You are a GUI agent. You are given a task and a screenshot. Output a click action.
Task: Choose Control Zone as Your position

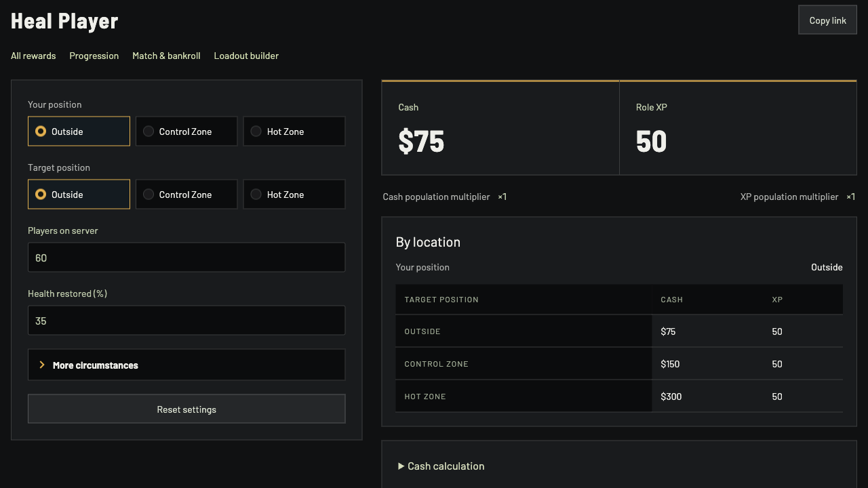[186, 131]
